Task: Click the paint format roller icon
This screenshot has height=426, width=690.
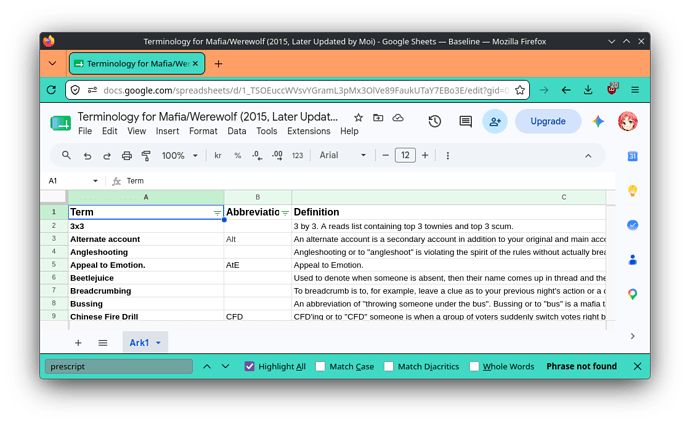Action: [x=146, y=155]
